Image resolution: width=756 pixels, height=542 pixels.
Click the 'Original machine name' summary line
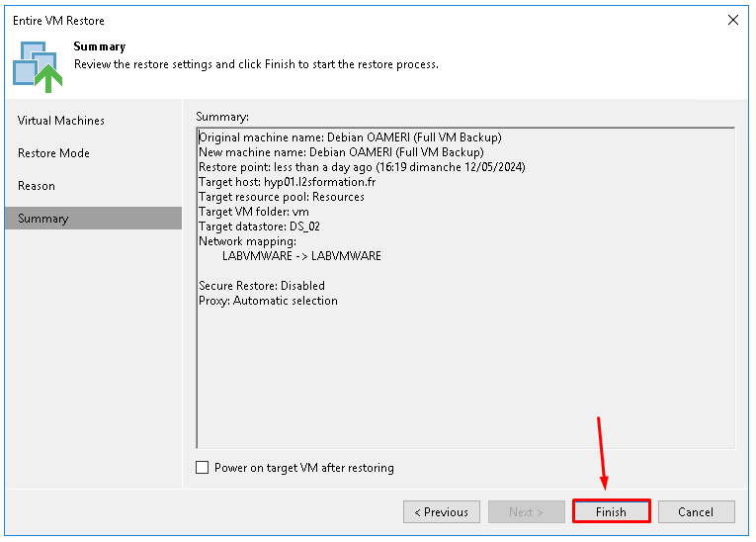[x=350, y=137]
